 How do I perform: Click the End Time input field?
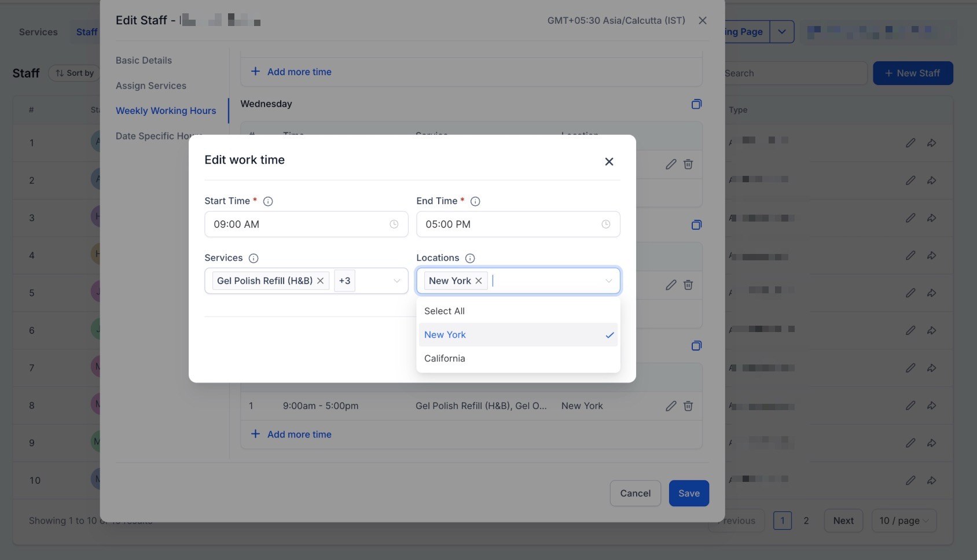click(509, 224)
